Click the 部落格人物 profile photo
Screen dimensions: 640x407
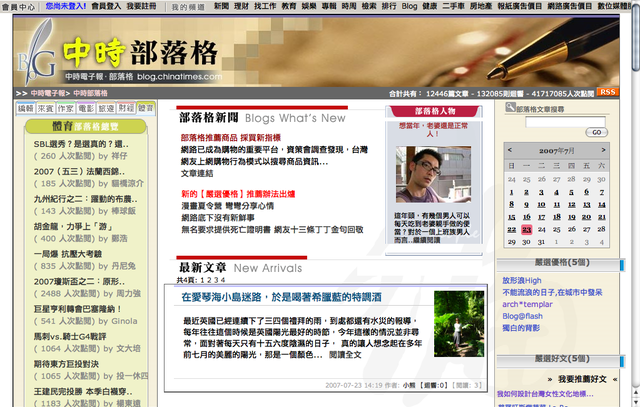pyautogui.click(x=433, y=175)
